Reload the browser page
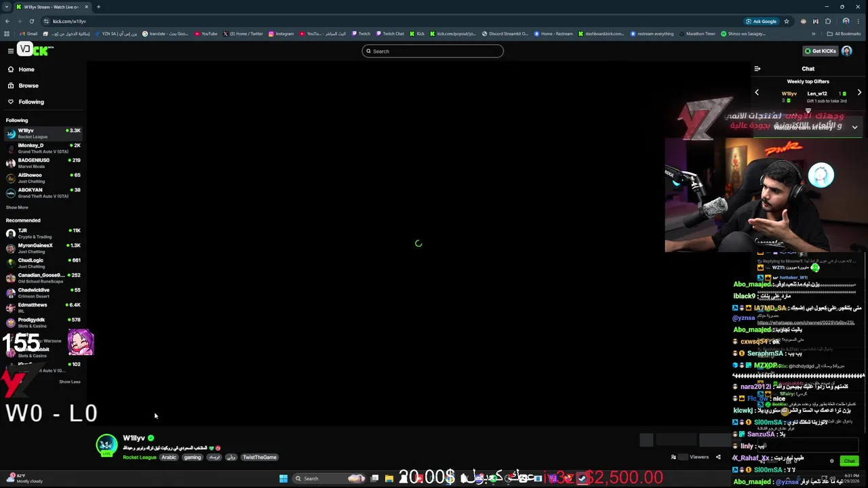Screen dimensions: 868x488 coord(31,21)
